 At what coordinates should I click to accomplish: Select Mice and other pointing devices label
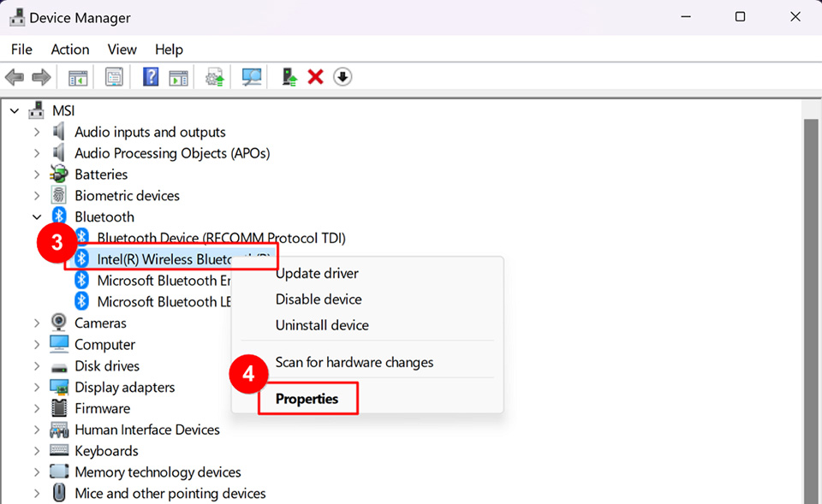click(x=170, y=494)
